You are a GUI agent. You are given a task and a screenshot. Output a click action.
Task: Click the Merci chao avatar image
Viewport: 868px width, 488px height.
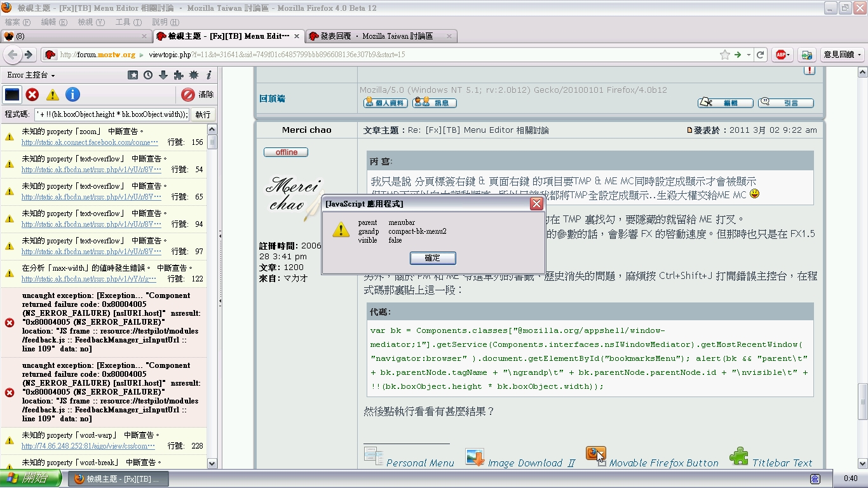pos(295,197)
